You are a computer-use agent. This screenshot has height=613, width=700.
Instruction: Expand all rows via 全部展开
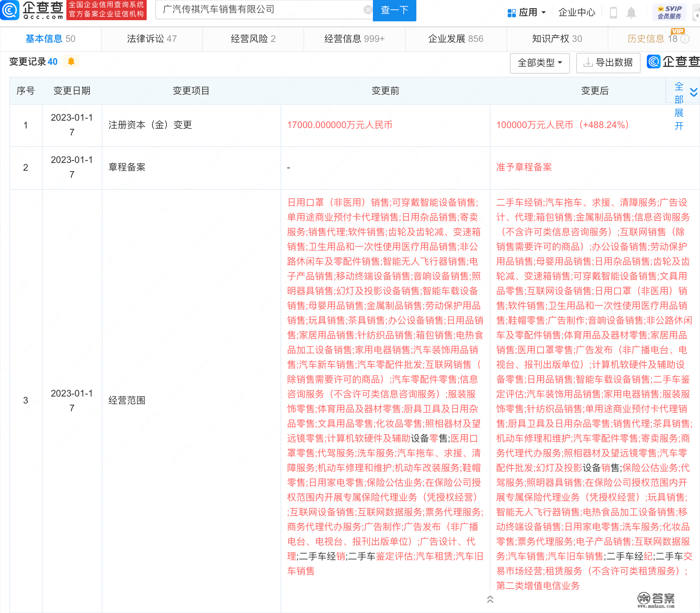[679, 106]
